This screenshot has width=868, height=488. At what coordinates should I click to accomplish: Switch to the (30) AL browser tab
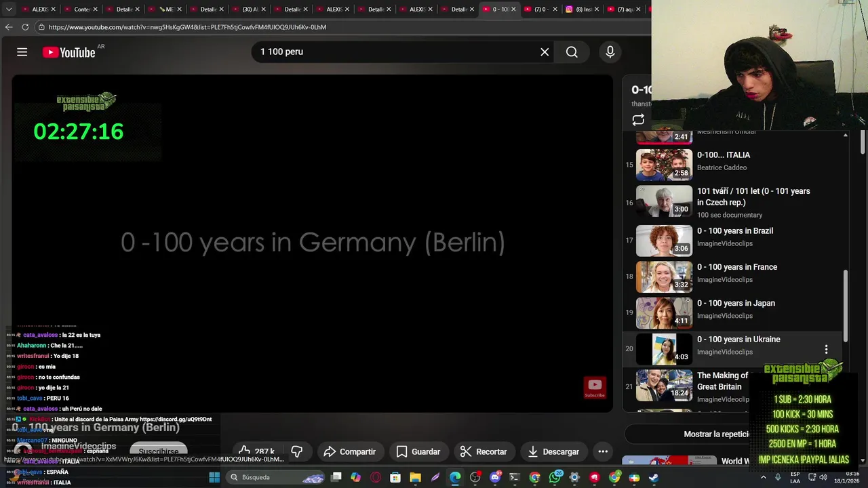click(250, 9)
